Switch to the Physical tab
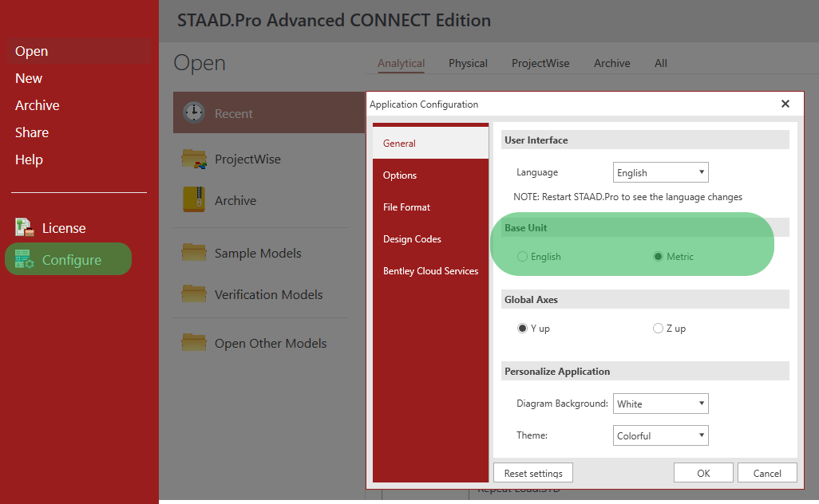Viewport: 819px width, 504px height. pos(468,63)
